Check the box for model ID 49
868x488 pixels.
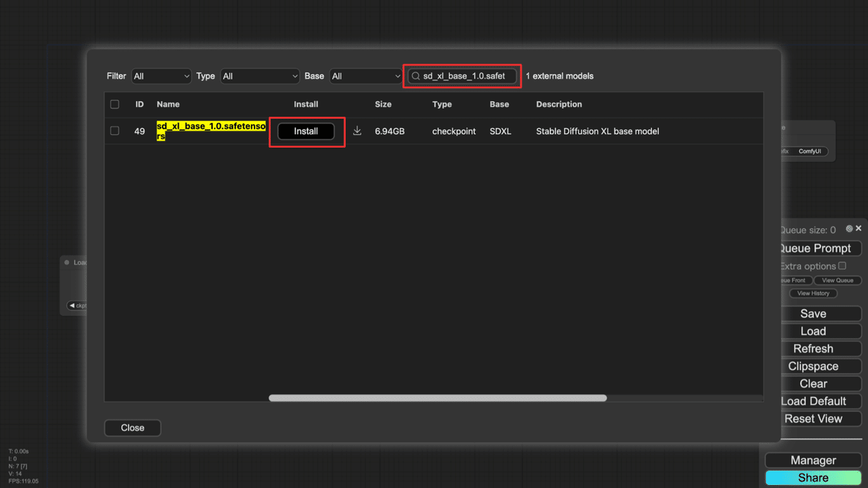pos(114,131)
